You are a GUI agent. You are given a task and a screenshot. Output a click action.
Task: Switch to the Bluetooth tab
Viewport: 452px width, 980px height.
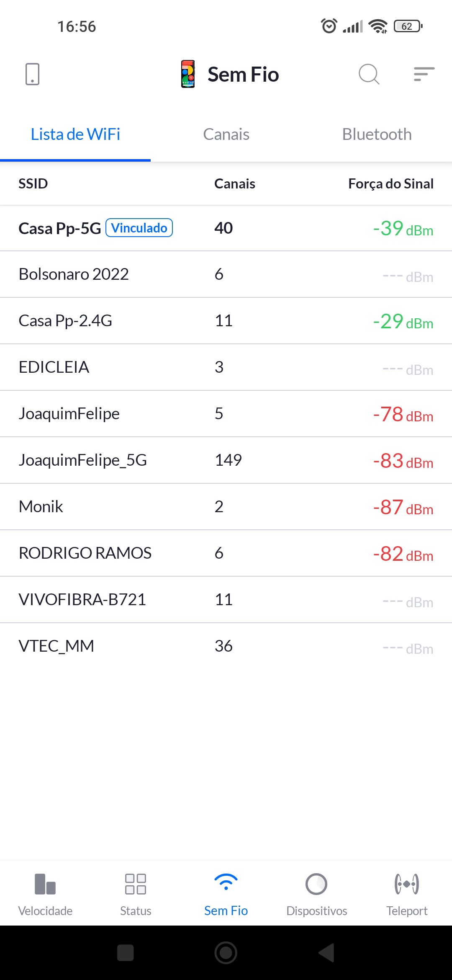coord(377,134)
